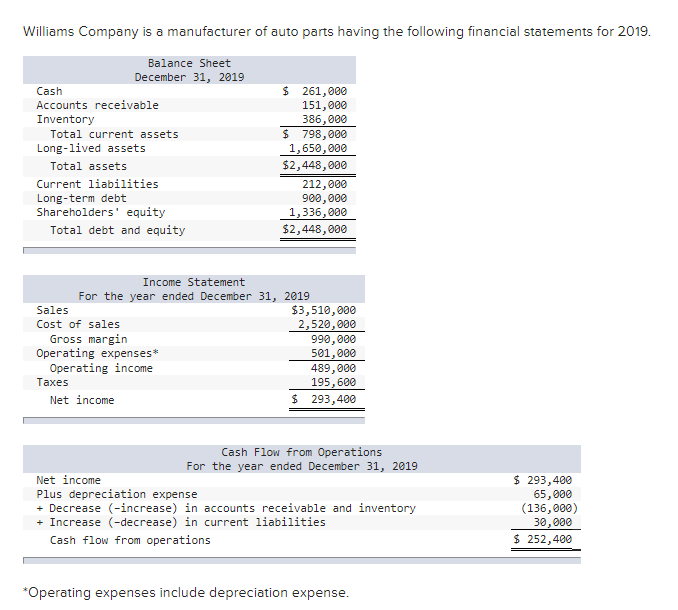Select the Long-term debt value 900,000
The image size is (678, 610).
point(324,198)
